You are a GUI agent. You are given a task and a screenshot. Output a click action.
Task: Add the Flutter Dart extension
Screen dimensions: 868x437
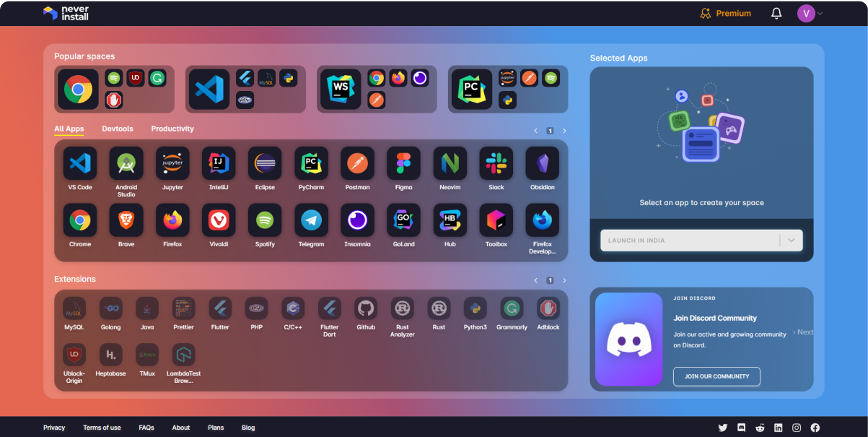pyautogui.click(x=330, y=308)
